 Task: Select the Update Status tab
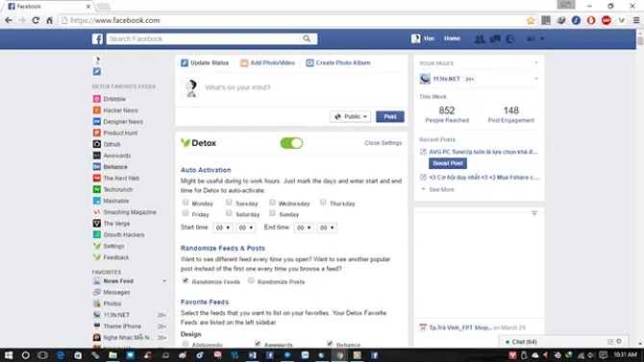click(x=205, y=62)
